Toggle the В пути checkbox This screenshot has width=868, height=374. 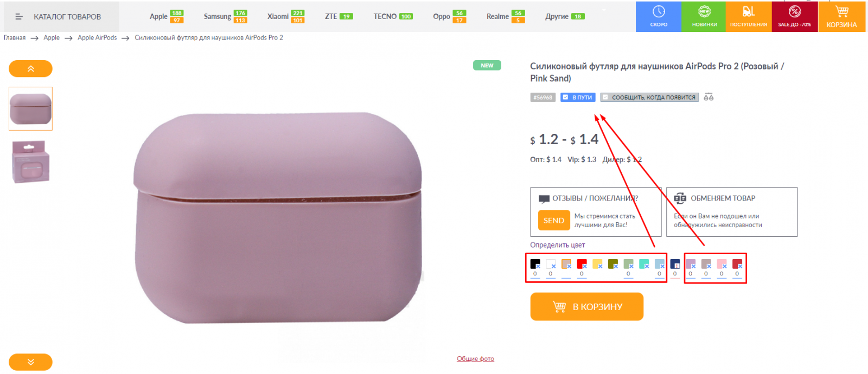pyautogui.click(x=565, y=98)
